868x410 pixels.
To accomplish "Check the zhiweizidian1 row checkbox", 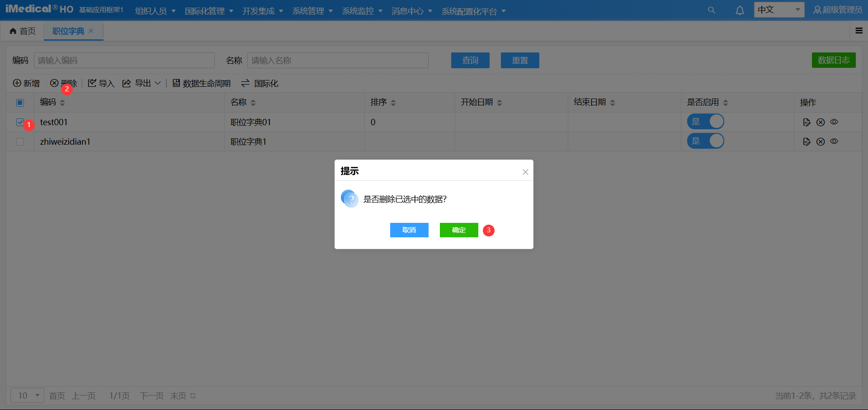I will (20, 141).
